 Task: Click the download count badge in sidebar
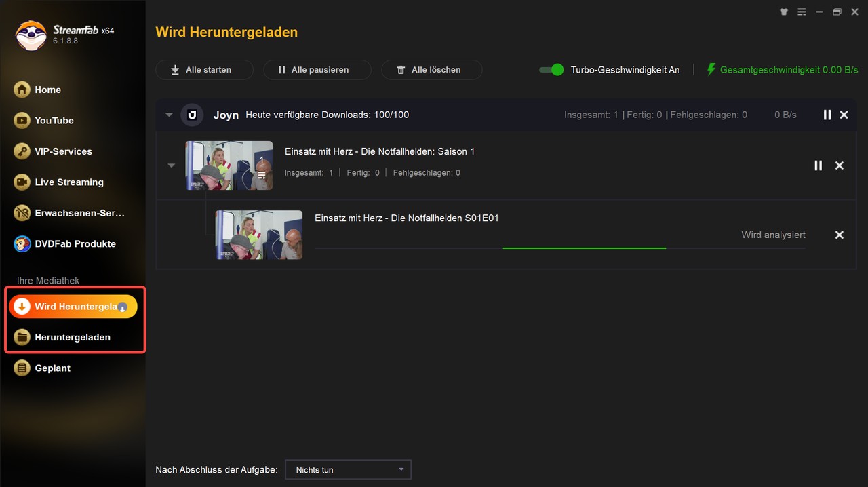(x=122, y=307)
